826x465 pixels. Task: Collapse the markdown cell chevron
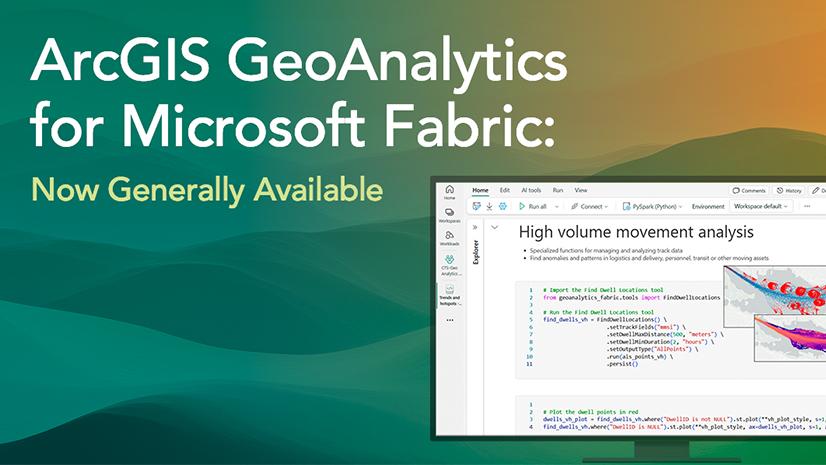click(494, 227)
